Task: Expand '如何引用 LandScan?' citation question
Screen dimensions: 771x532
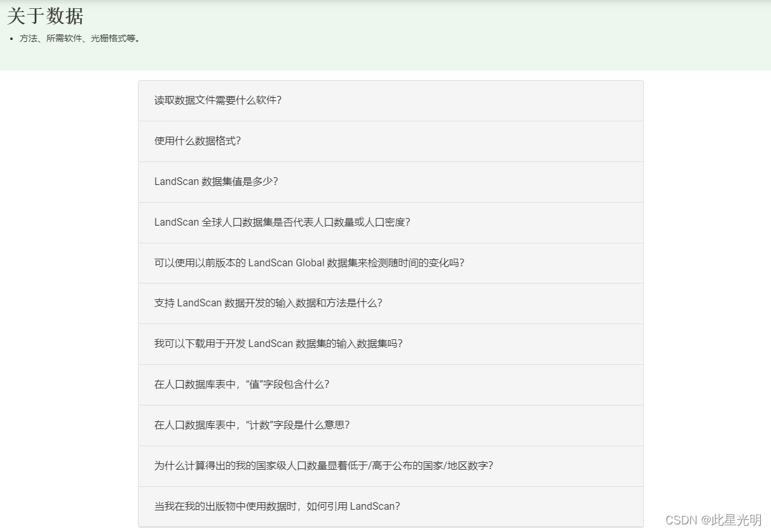Action: coord(390,507)
